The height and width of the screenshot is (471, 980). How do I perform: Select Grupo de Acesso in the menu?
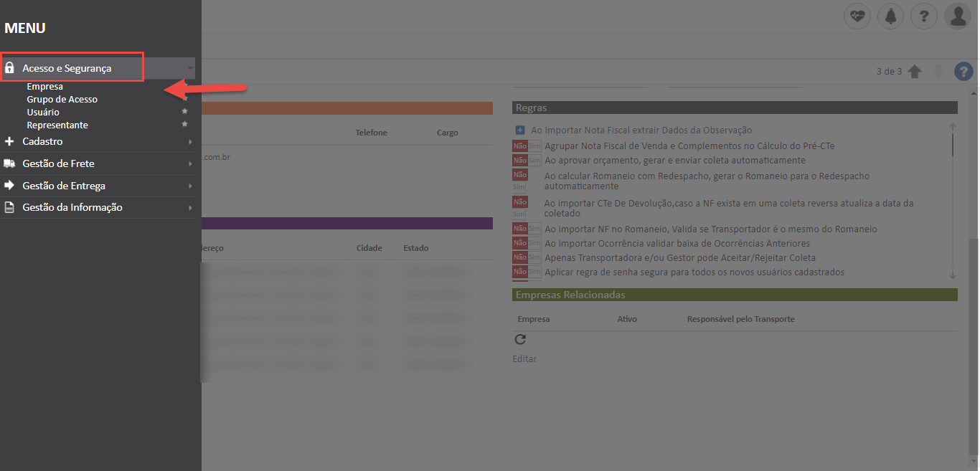pos(62,100)
